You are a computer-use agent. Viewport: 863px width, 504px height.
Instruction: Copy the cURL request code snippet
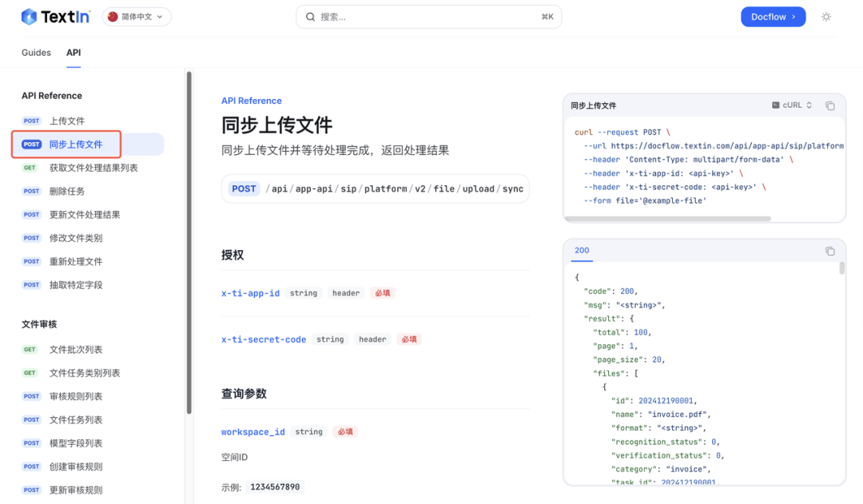[829, 105]
